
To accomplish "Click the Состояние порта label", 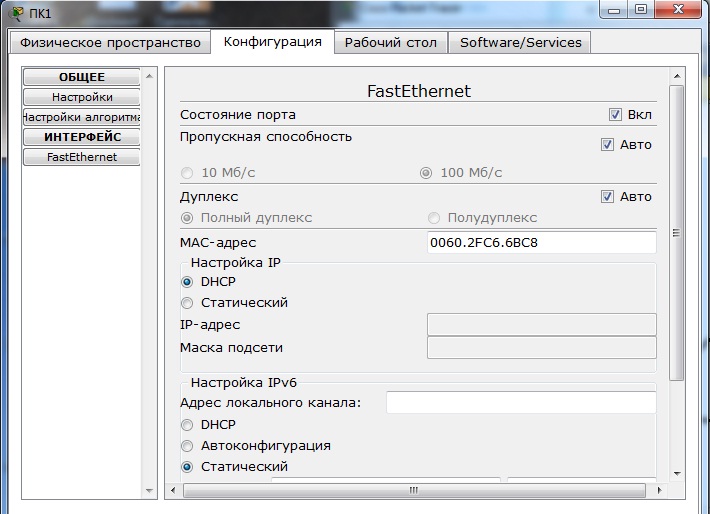I will (x=238, y=115).
